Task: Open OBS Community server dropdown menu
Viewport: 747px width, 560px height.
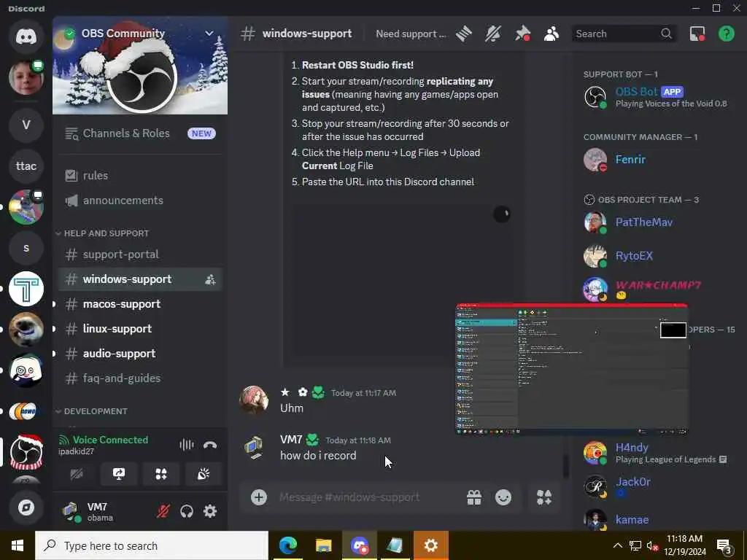Action: point(209,34)
